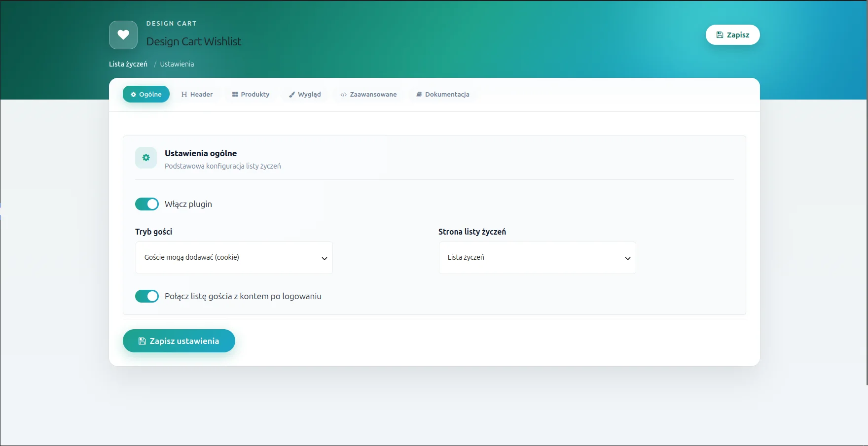Click the brush icon on Wygląd tab
Screen dimensions: 868x446
(x=292, y=95)
